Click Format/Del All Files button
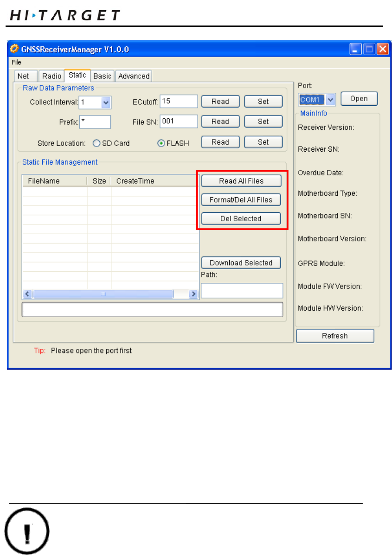392x557 pixels. (x=241, y=200)
